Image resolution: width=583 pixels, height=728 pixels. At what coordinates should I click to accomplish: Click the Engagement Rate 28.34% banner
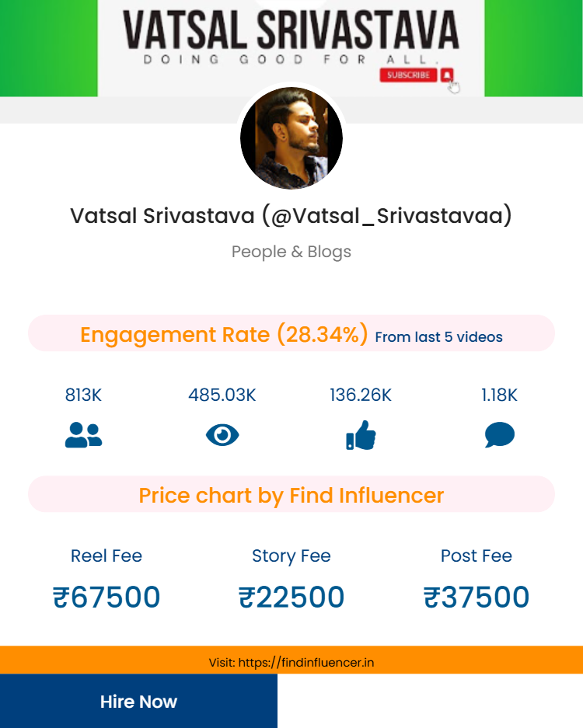coord(291,335)
